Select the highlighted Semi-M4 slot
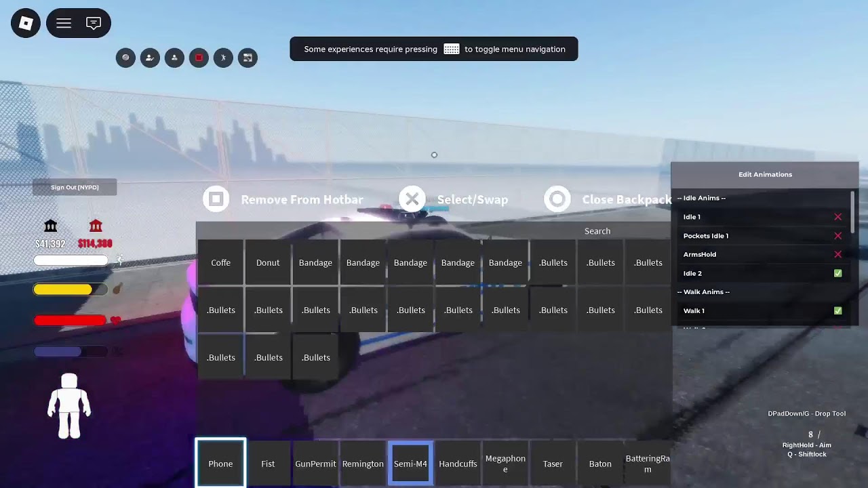 [x=410, y=464]
